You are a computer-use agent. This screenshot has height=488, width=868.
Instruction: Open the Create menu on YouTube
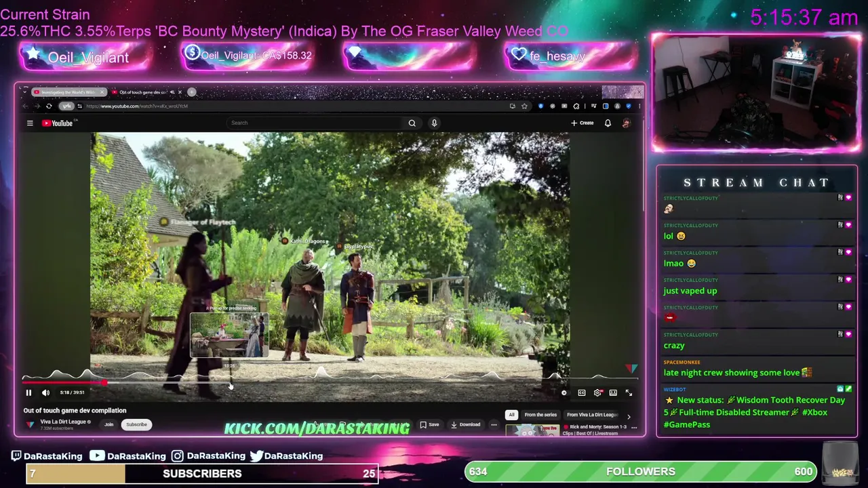tap(583, 123)
